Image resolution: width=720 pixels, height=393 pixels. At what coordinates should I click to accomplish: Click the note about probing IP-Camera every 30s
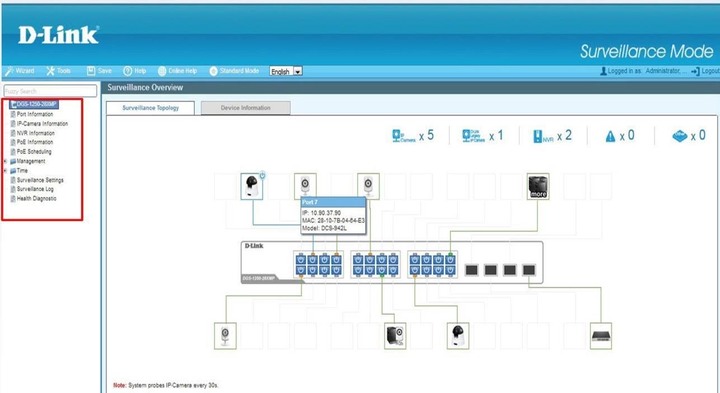pos(166,385)
